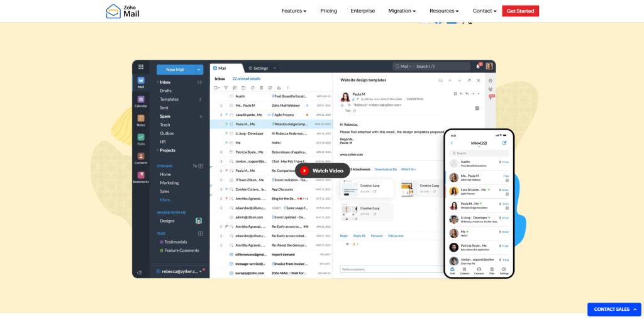The image size is (644, 319).
Task: Go to next email with the down arrow
Action: click(x=460, y=81)
